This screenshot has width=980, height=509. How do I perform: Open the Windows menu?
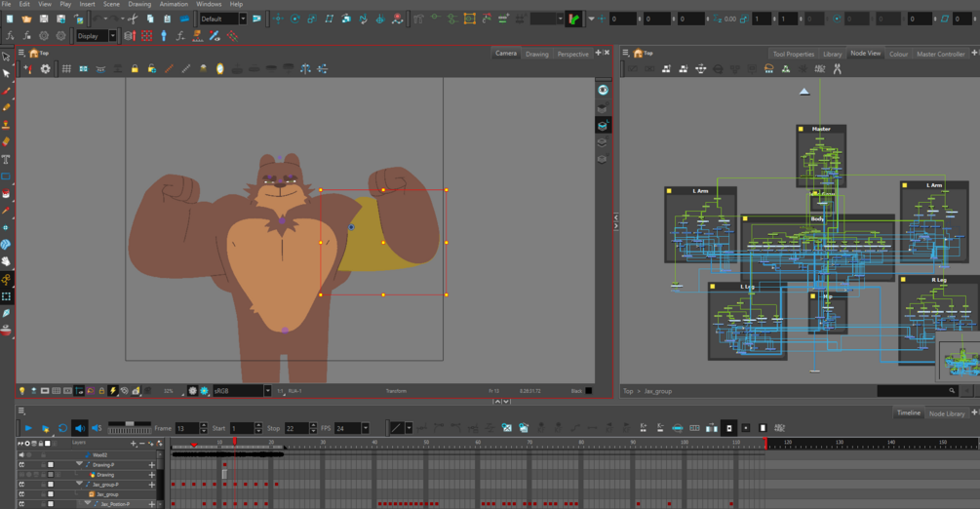[209, 4]
